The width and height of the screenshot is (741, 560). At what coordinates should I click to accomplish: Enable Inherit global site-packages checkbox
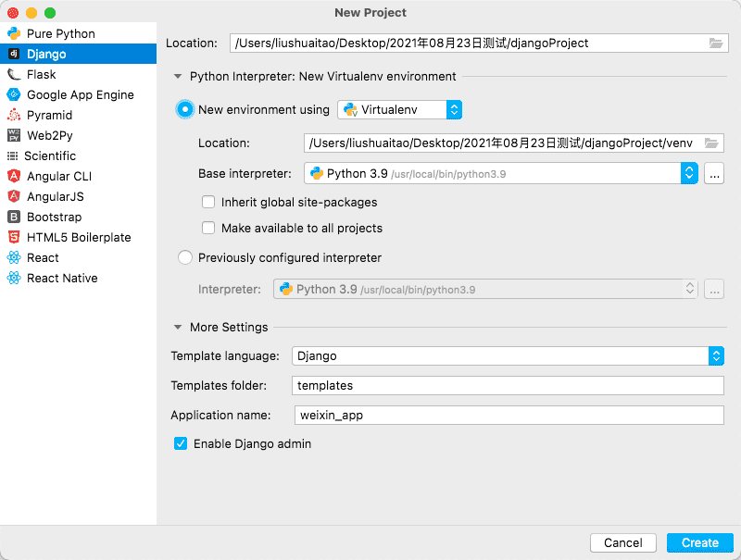point(208,202)
